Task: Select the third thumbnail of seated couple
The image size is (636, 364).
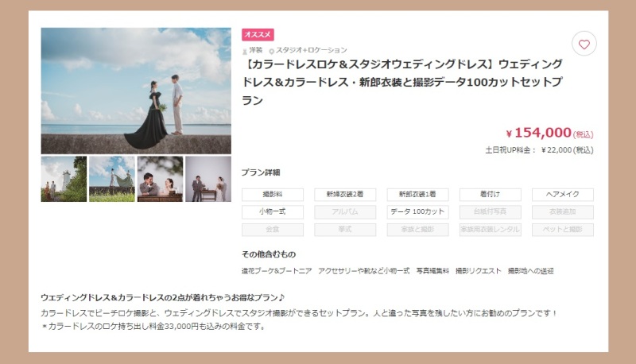Action: tap(160, 179)
